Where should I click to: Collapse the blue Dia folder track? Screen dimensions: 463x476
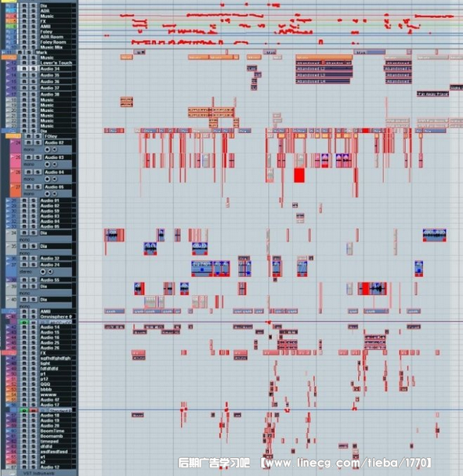[9, 131]
